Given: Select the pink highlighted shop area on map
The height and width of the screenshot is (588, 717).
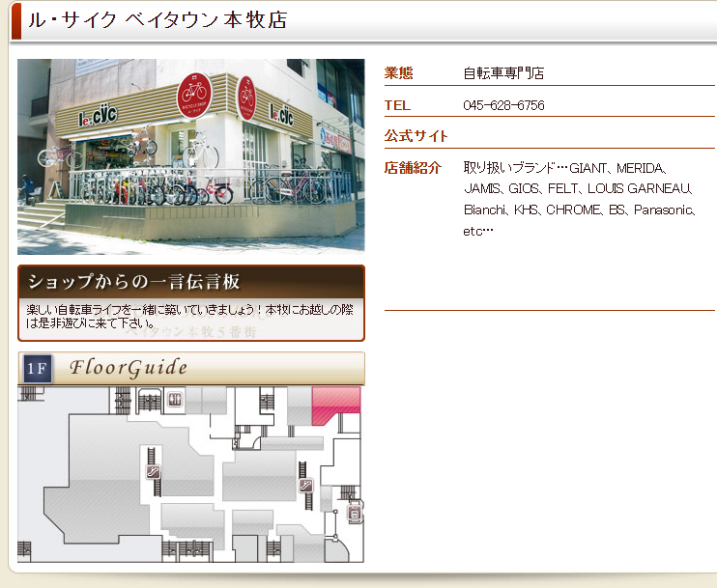Looking at the screenshot, I should pyautogui.click(x=336, y=403).
